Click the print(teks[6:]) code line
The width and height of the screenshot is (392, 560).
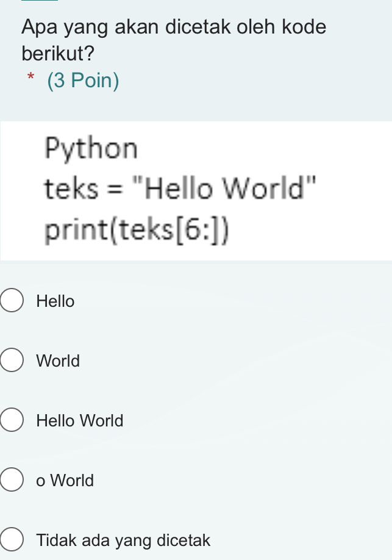[x=137, y=231]
